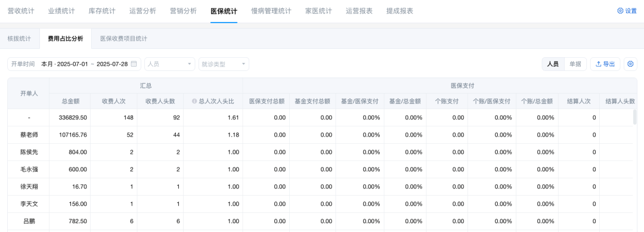Screen dimensions: 644x232
Task: Click the 总金额 column header
Action: point(70,101)
